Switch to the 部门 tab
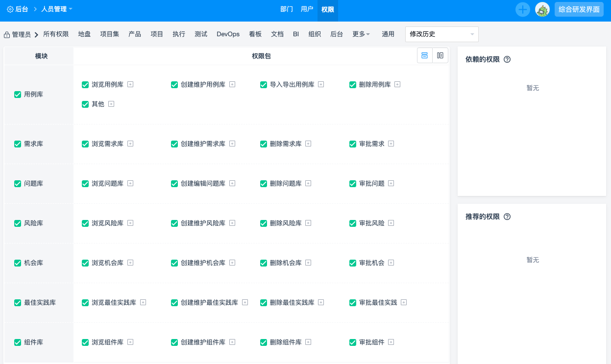611x364 pixels. tap(287, 9)
